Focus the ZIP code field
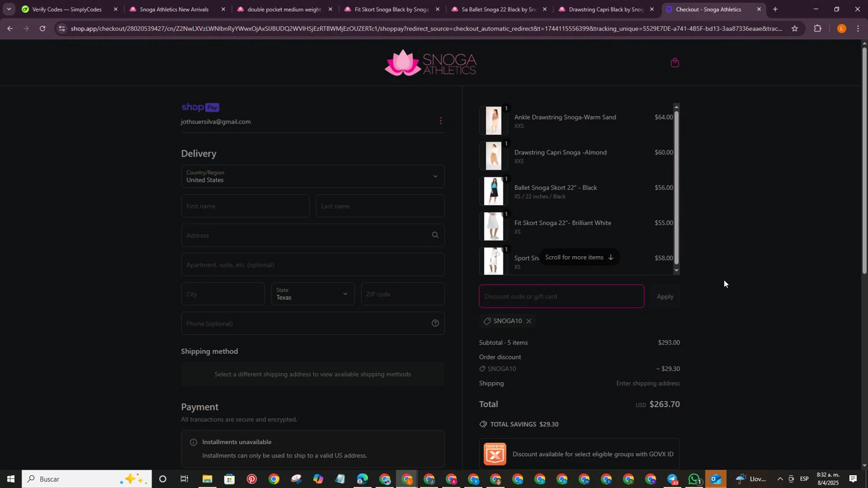Screen dimensions: 868x488 [403, 294]
